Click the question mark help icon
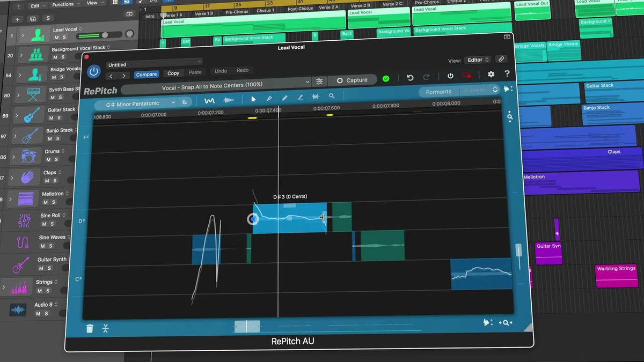 click(507, 74)
